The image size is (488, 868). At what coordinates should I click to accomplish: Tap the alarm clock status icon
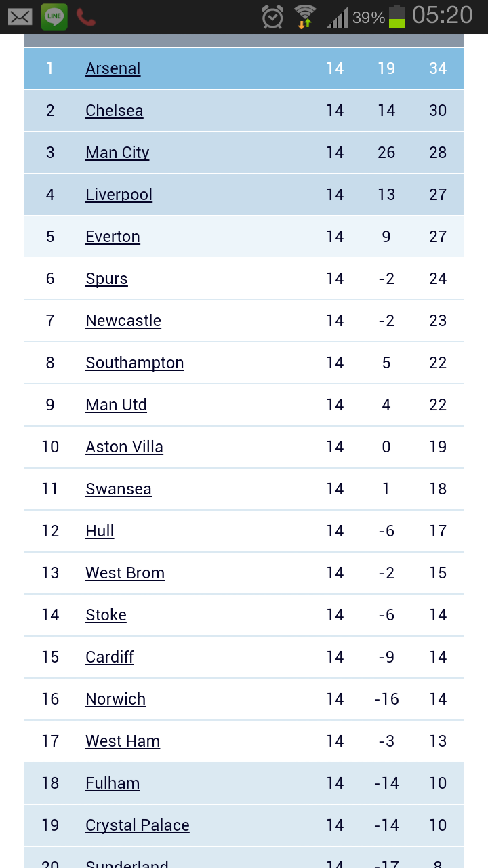272,17
